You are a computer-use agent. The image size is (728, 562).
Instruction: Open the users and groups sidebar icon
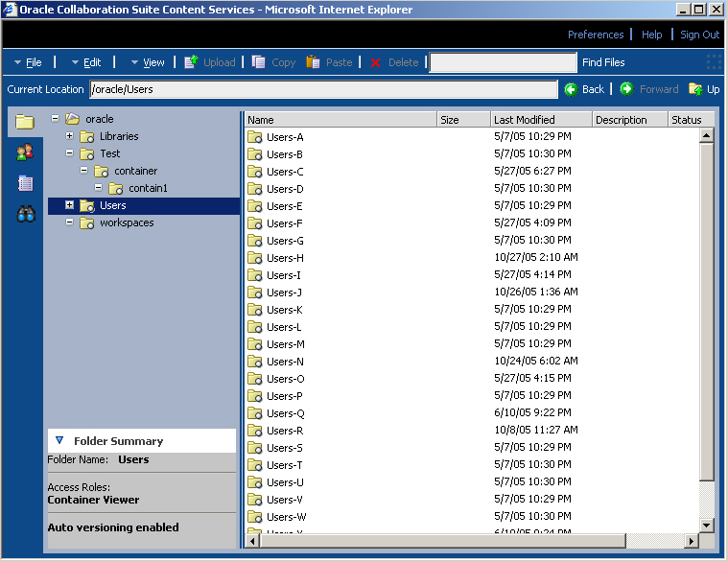(25, 152)
